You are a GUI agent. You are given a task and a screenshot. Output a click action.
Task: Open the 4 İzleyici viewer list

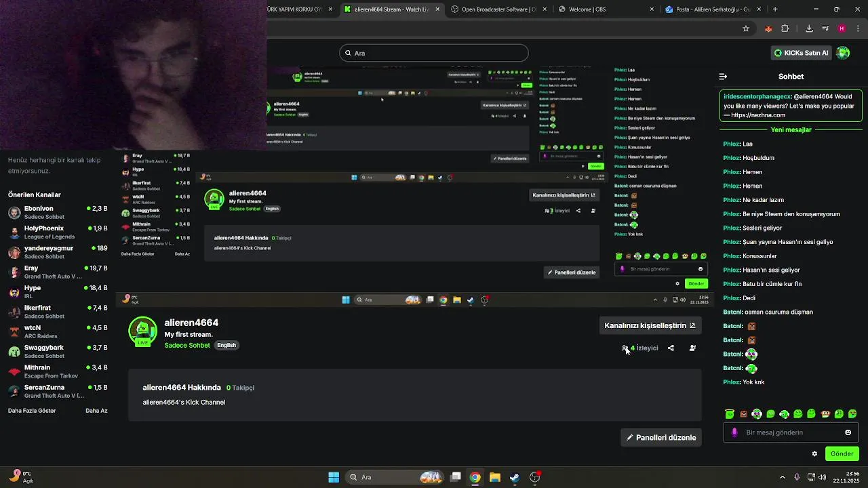click(640, 348)
